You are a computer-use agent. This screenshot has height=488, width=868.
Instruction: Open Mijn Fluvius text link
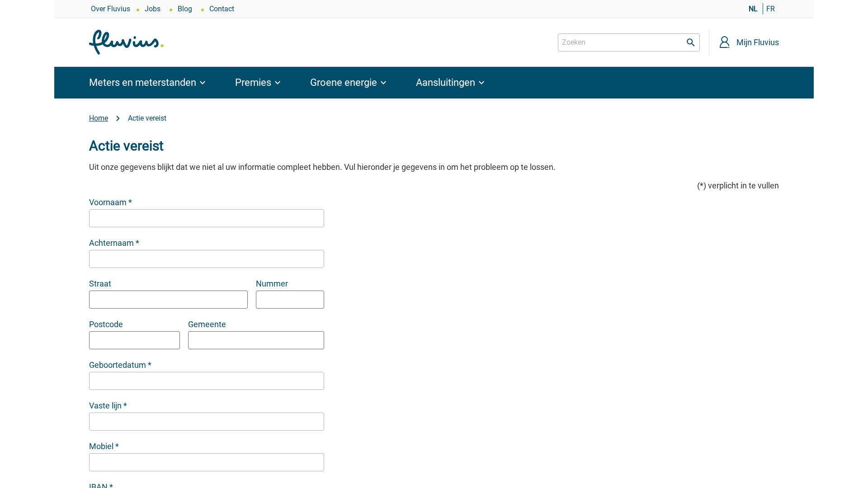pyautogui.click(x=758, y=42)
